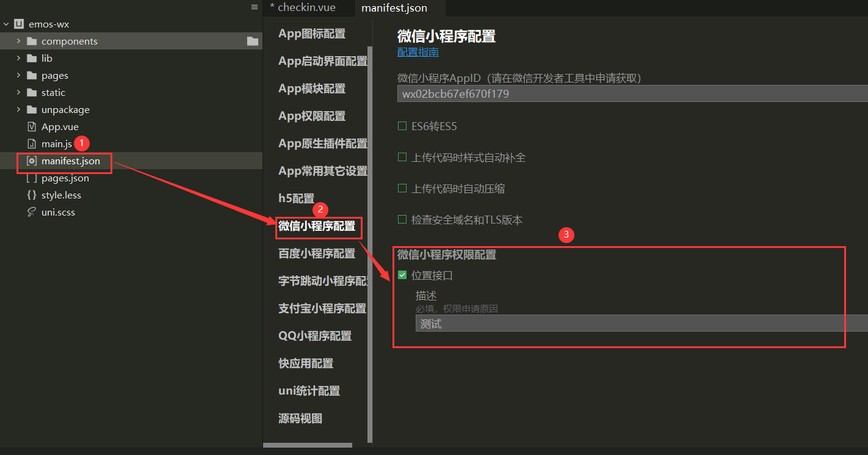Click the pages folder icon
The image size is (868, 455).
pyautogui.click(x=32, y=76)
